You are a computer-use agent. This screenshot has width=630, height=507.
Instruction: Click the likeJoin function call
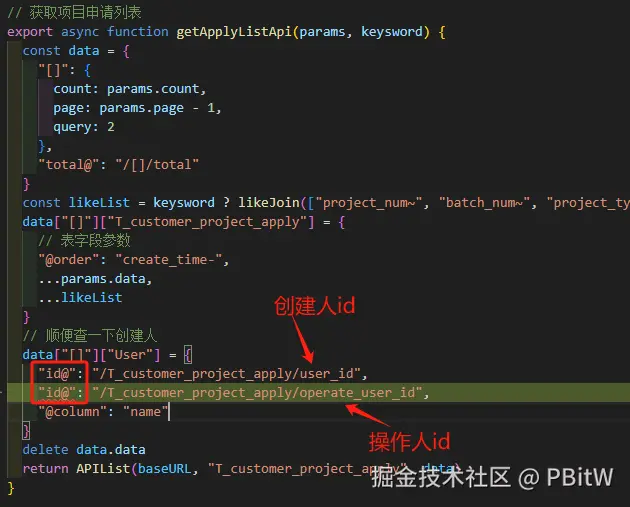[x=269, y=202]
